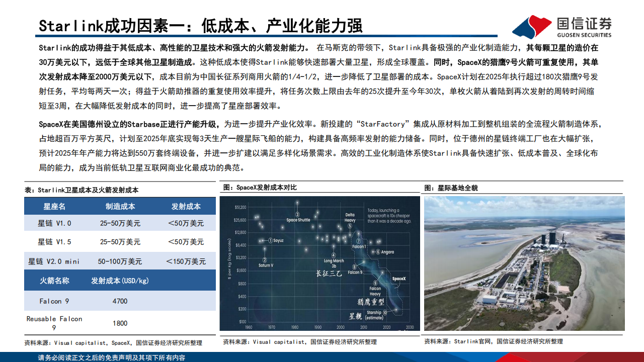Click the '4700' launch cost value
This screenshot has height=362, width=644.
pyautogui.click(x=120, y=301)
